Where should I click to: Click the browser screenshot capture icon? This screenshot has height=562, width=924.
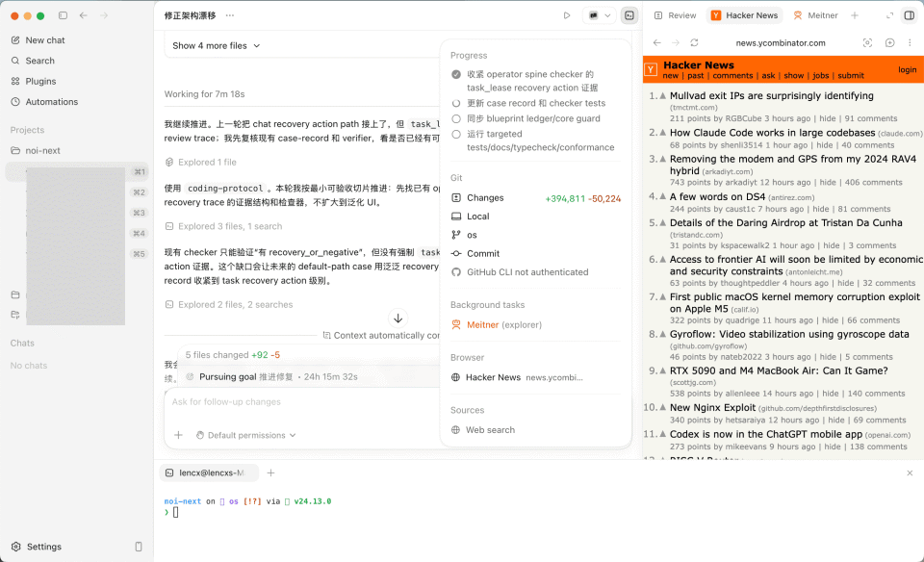click(x=867, y=42)
